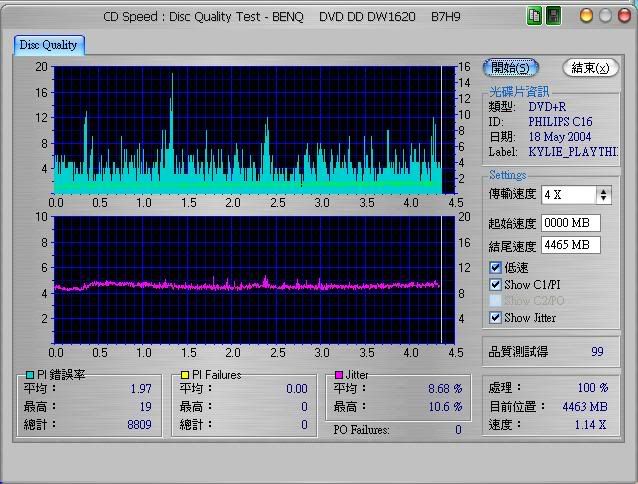Click the save floppy disk icon
The height and width of the screenshot is (484, 638).
pyautogui.click(x=553, y=16)
